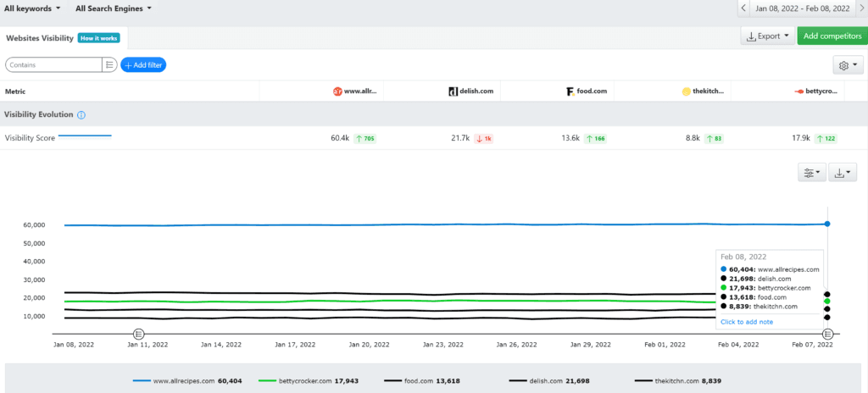Viewport: 868px width, 393px height.
Task: Click the Visibility Evolution section heading
Action: click(x=39, y=114)
